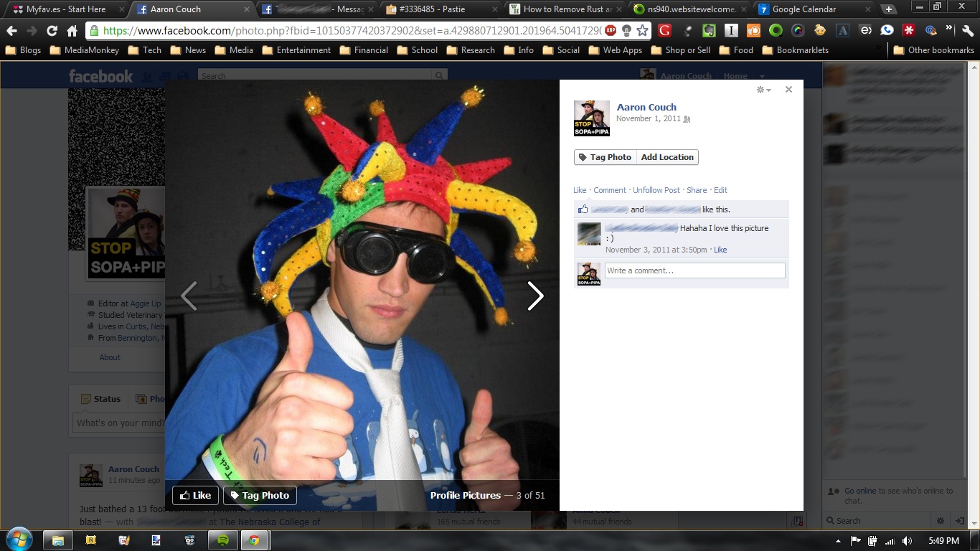Screen dimensions: 980x551
Task: Click the Add Location button
Action: 666,157
